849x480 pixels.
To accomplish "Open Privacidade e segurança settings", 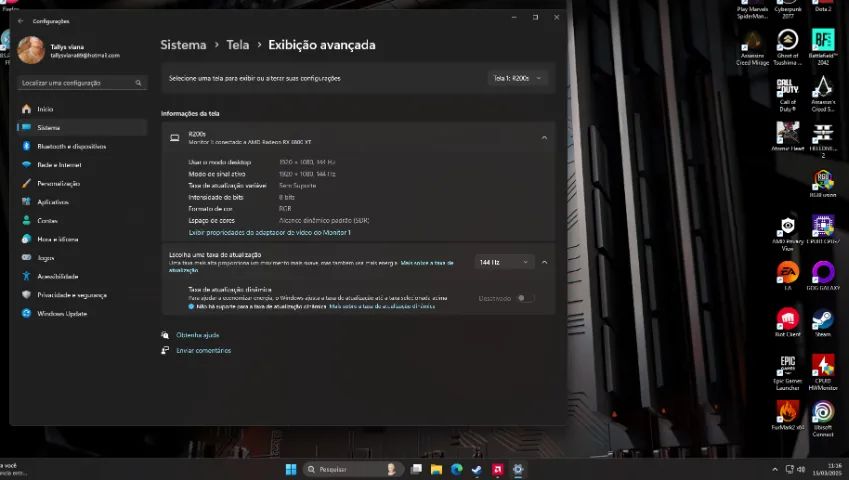I will tap(82, 295).
